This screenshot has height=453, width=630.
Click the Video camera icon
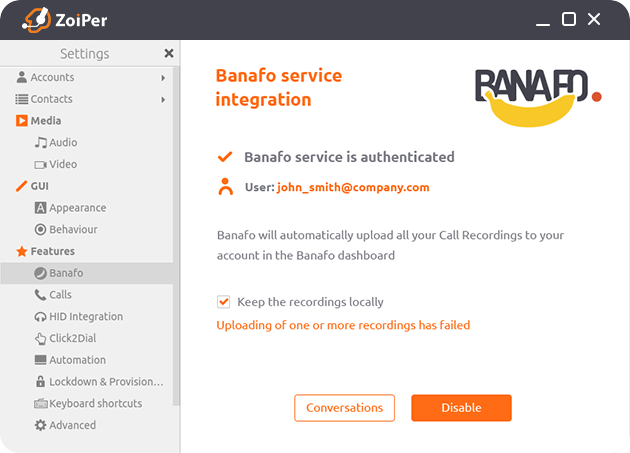coord(41,164)
